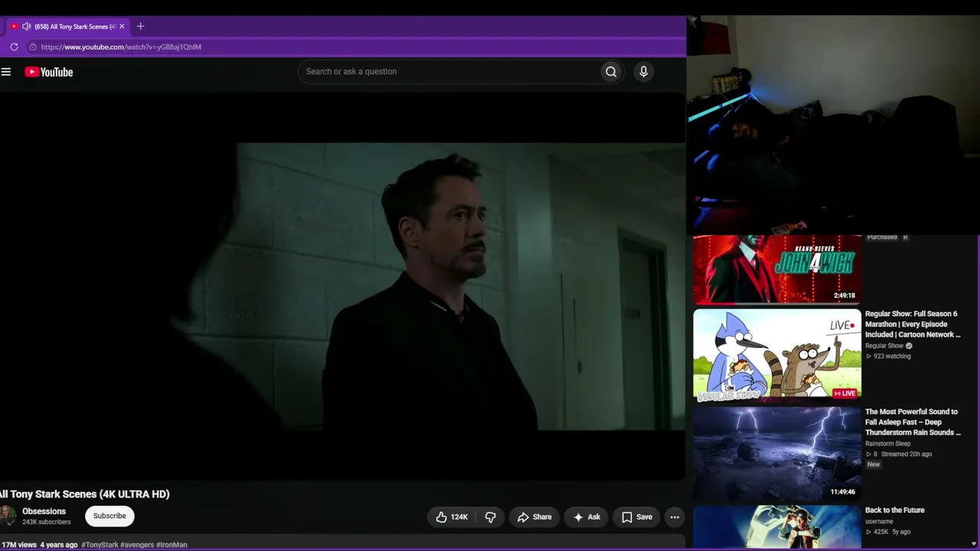Open the Back to the Future title link
The height and width of the screenshot is (551, 980).
895,510
